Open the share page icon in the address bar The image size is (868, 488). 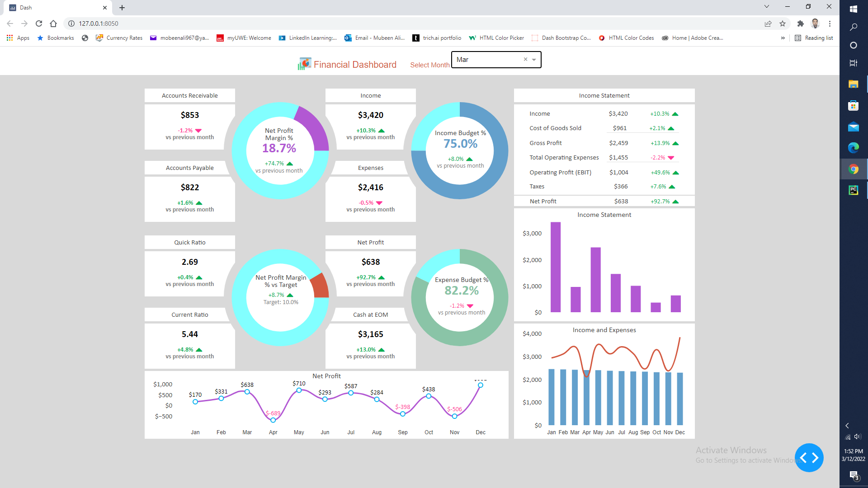[x=768, y=23]
